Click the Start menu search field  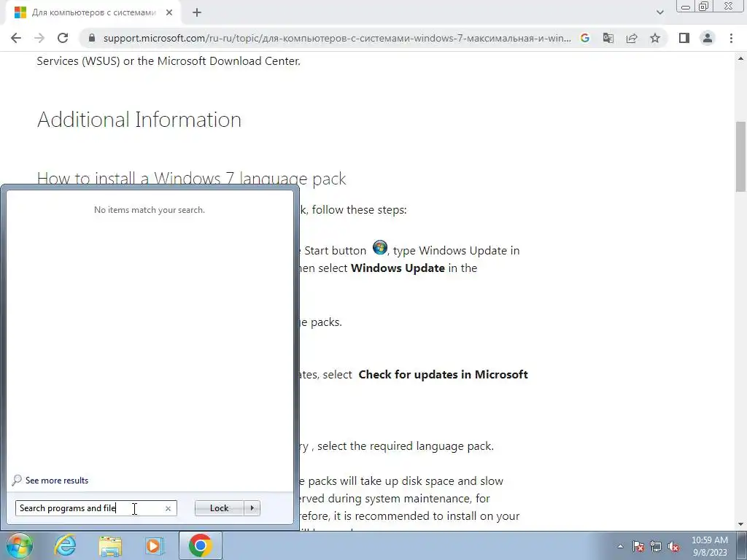pos(96,508)
